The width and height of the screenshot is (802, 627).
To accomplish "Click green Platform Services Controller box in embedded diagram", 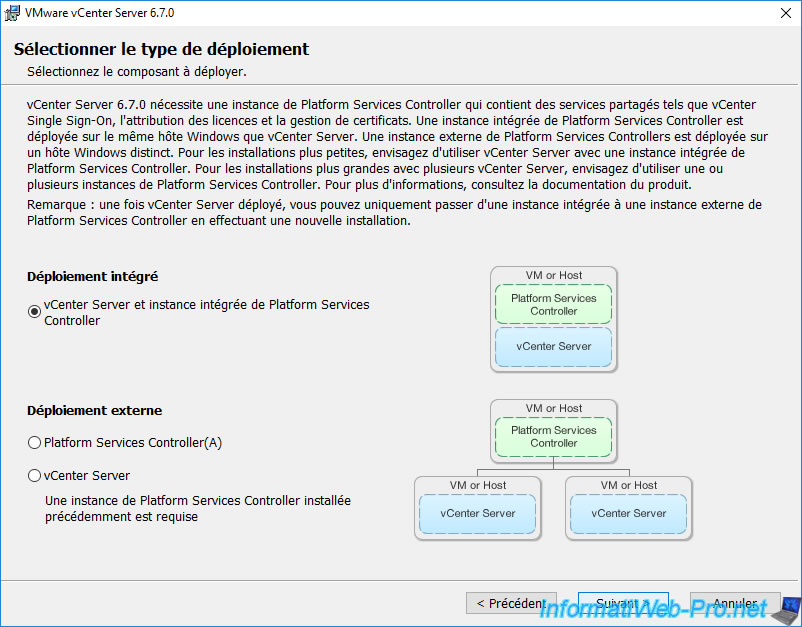I will pos(553,305).
